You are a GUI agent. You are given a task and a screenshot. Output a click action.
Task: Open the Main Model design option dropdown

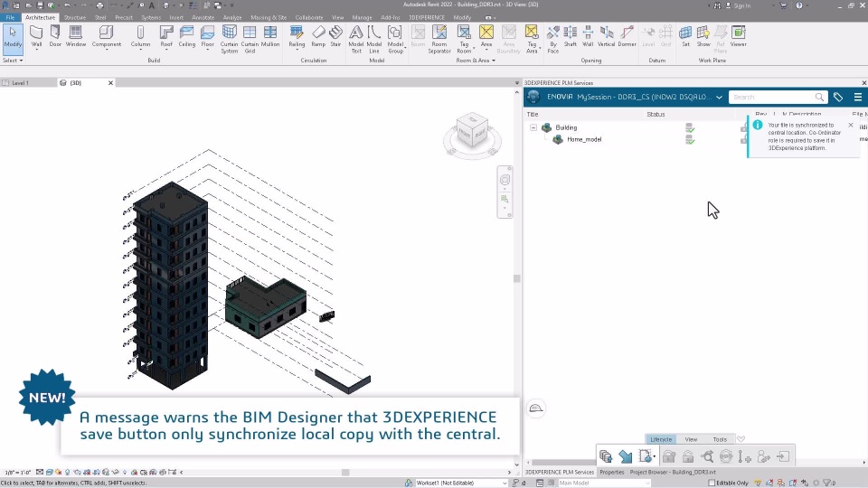(647, 483)
